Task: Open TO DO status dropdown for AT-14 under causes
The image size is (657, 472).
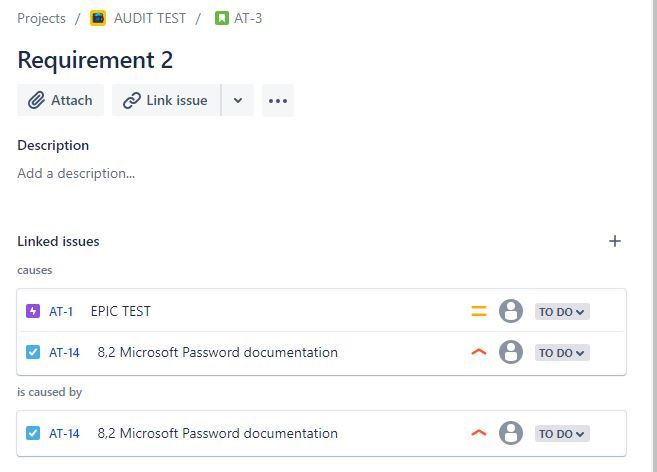Action: coord(562,353)
